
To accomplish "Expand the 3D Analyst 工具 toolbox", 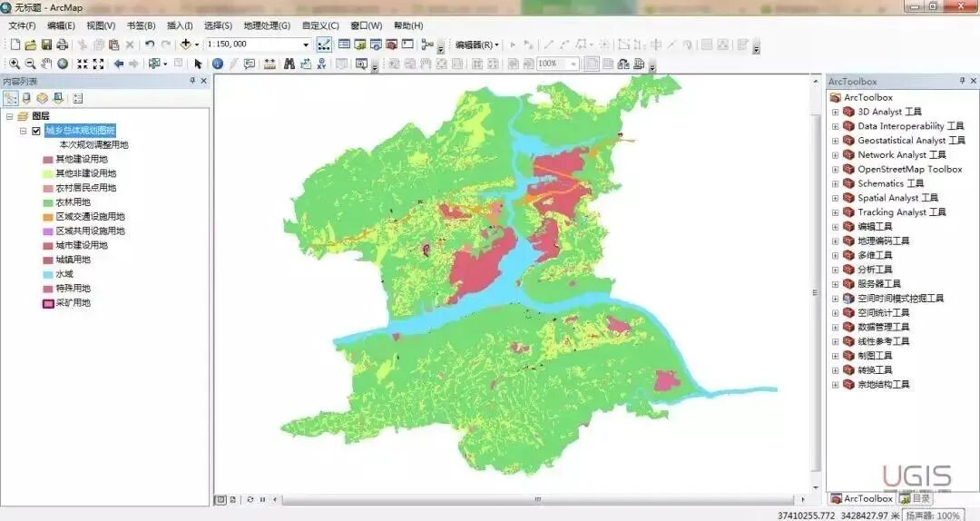I will [x=835, y=112].
